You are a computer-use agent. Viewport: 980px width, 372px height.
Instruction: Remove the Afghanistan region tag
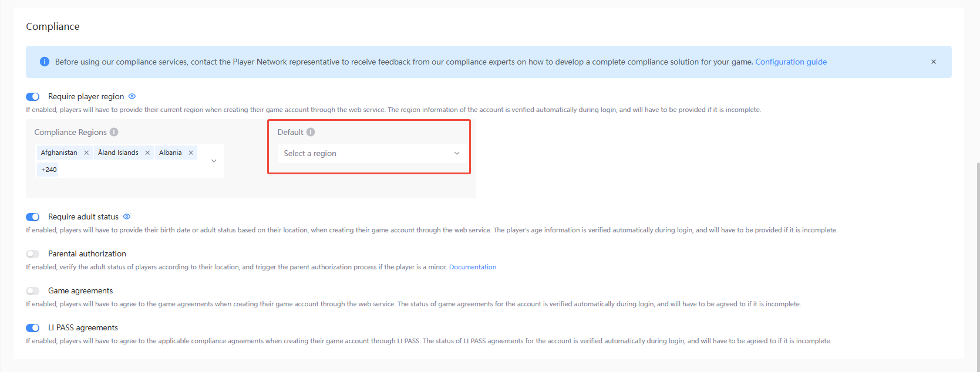point(86,153)
